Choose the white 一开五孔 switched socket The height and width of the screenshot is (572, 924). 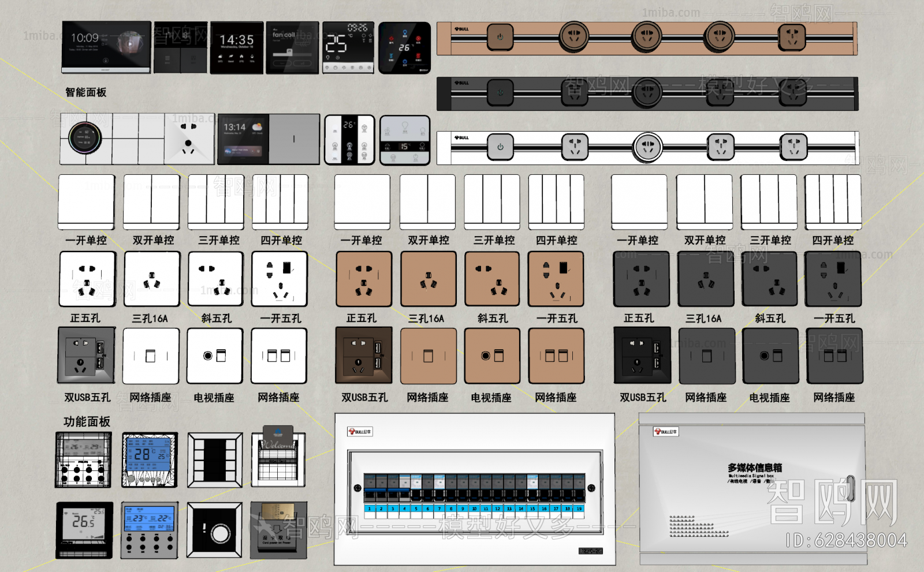coord(280,279)
